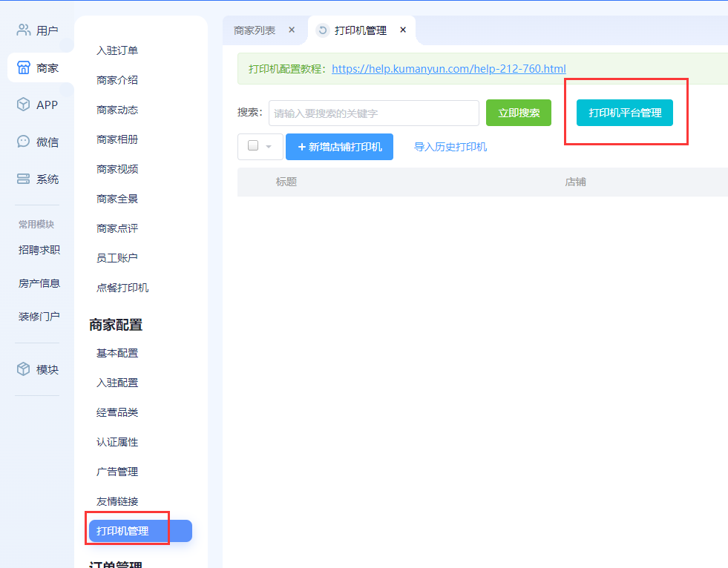Open 广告管理 settings
Screen dimensions: 728x568
[x=117, y=472]
